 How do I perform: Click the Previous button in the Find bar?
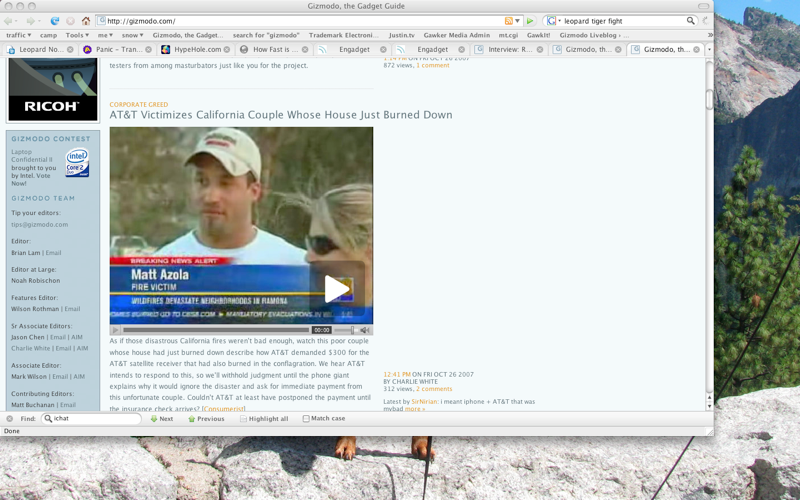coord(206,418)
